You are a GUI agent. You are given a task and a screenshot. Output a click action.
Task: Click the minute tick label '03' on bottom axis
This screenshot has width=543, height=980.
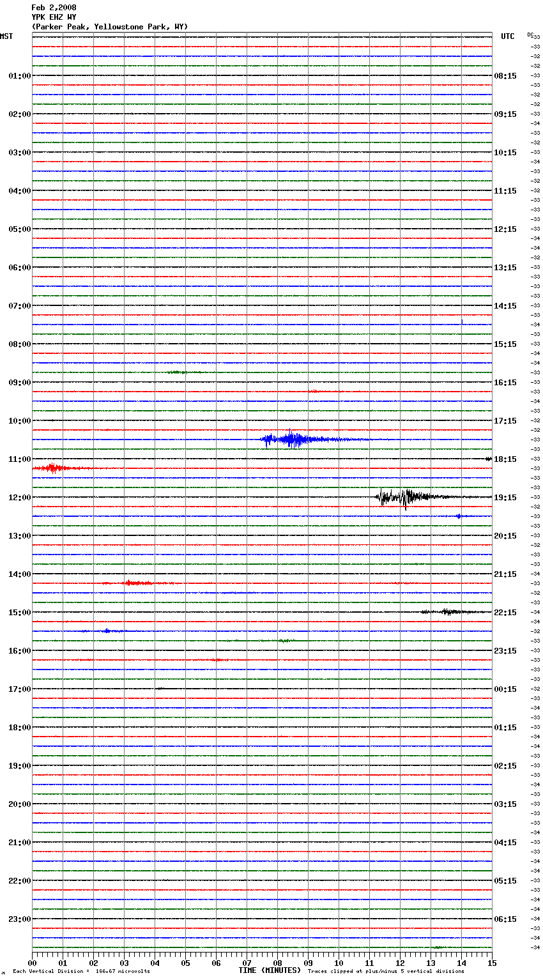point(124,963)
